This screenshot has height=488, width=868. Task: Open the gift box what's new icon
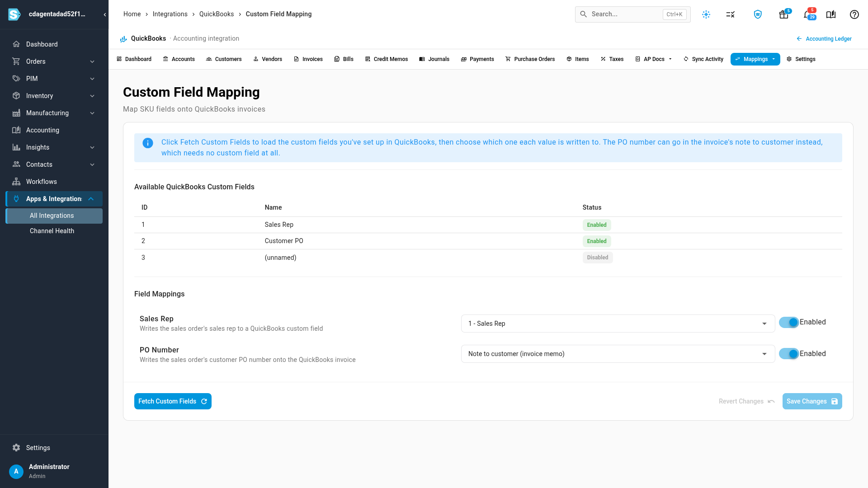pyautogui.click(x=784, y=14)
